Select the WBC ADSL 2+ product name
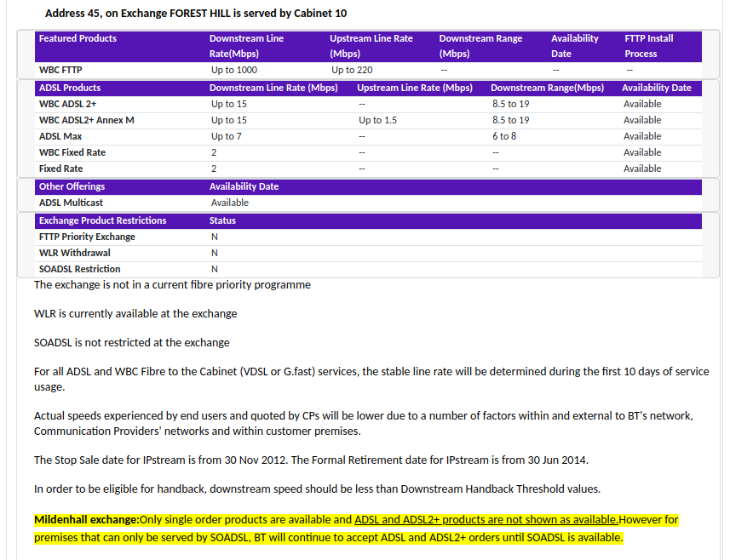Viewport: 730px width, 560px height. 67,104
